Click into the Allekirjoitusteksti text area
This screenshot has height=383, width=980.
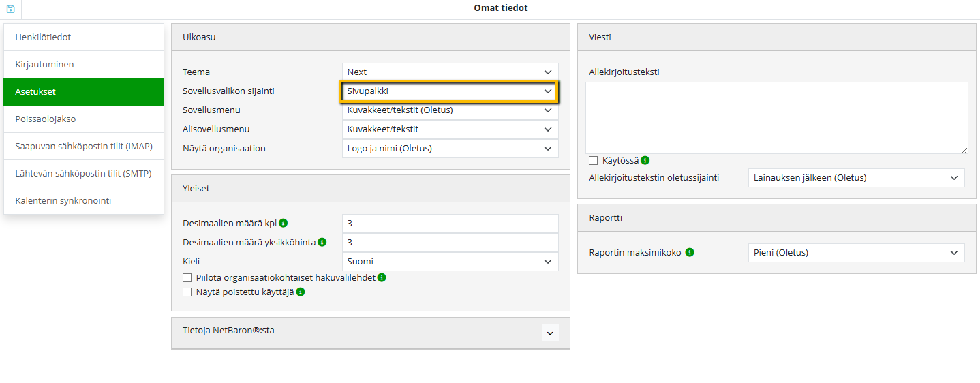(x=776, y=118)
